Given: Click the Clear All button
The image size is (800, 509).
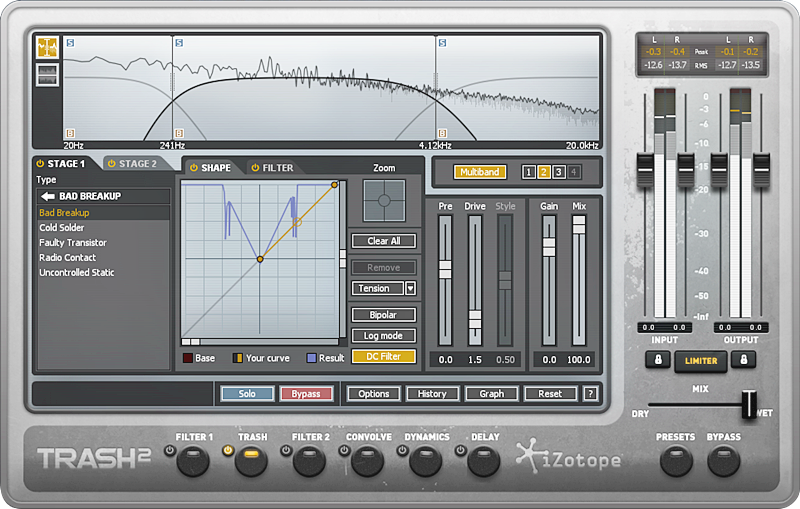Looking at the screenshot, I should coord(384,241).
